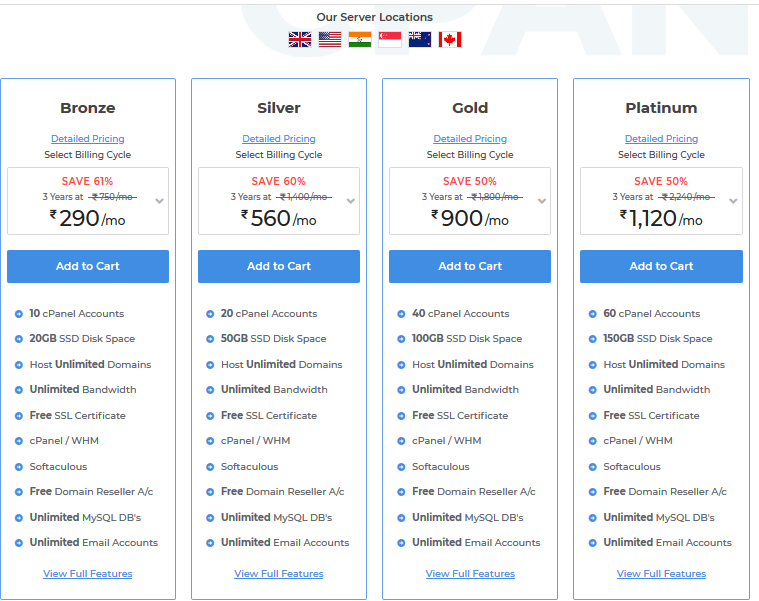Viewport: 759px width, 601px height.
Task: Click bullet icon beside Bronze 10 cPanel Accounts
Action: point(19,314)
